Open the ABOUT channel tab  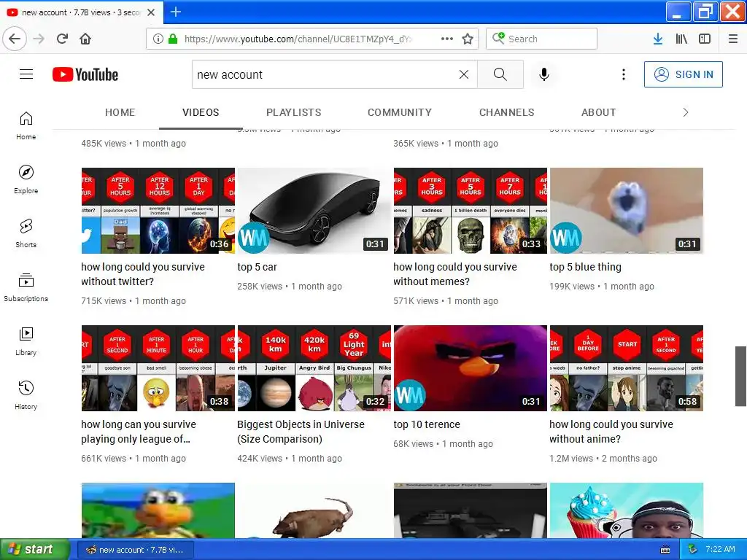point(598,112)
